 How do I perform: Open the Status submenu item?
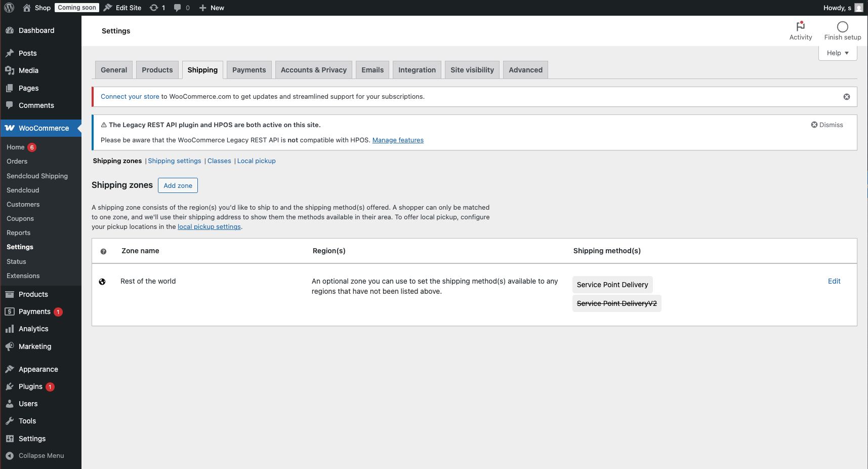coord(16,262)
